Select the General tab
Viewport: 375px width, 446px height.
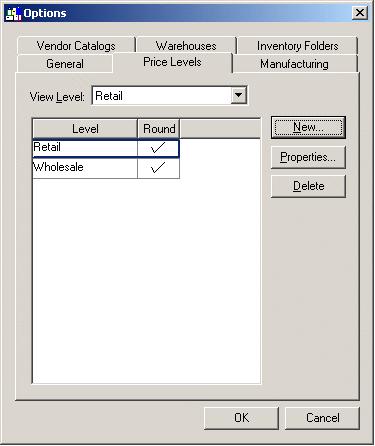coord(65,64)
